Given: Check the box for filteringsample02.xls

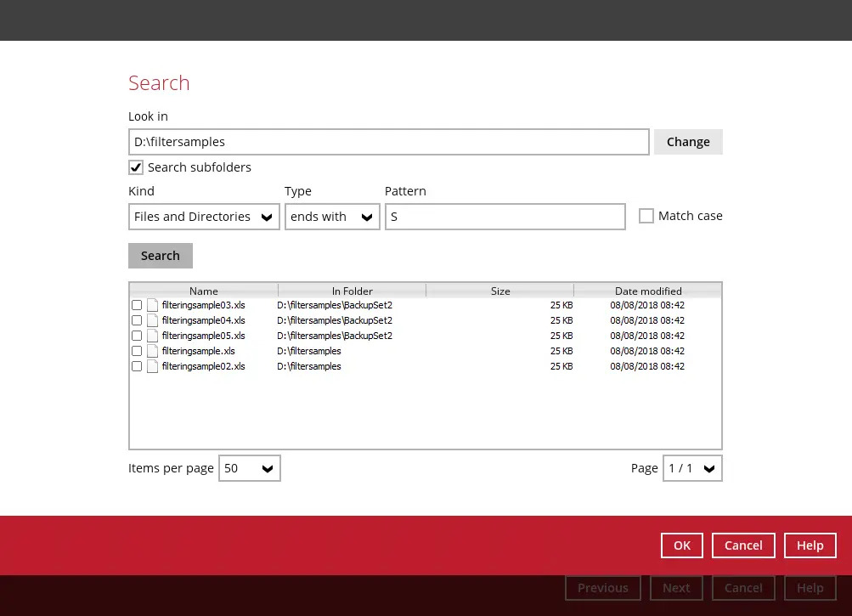Looking at the screenshot, I should (x=137, y=366).
